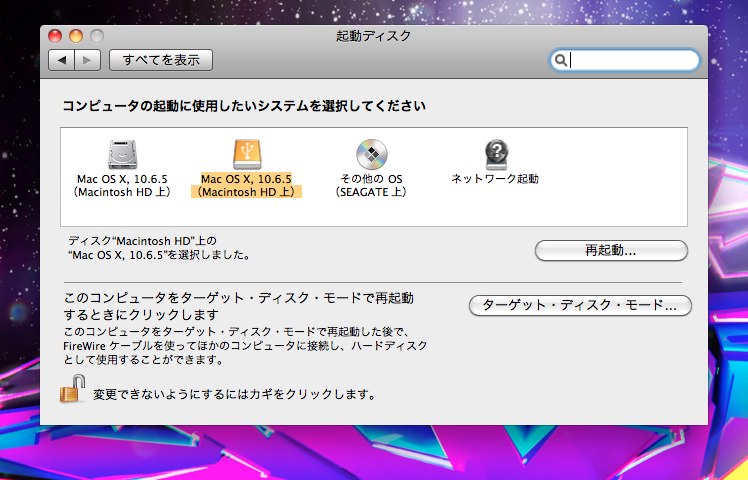
Task: Click the ネットワーク起動 text label
Action: 495,179
